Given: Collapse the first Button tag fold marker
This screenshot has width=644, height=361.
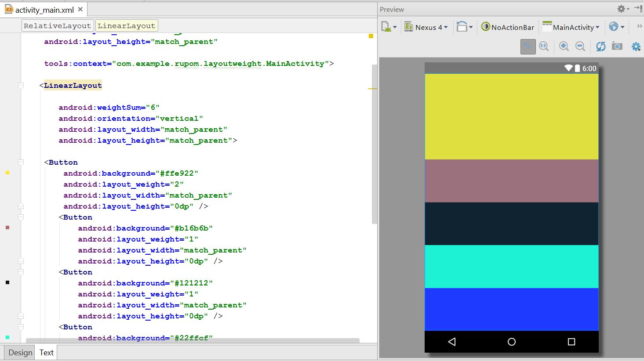Looking at the screenshot, I should coord(21,162).
